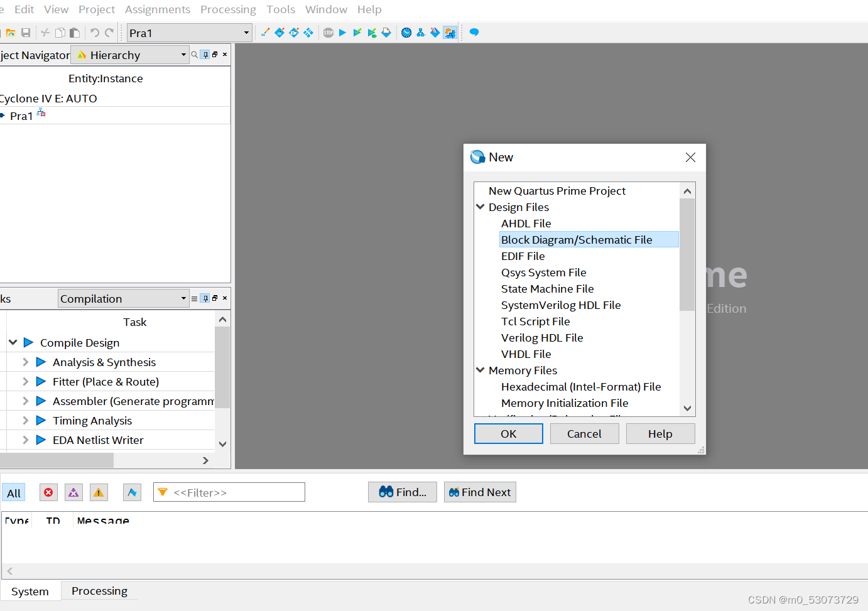
Task: Collapse Memory Files group in New dialog
Action: pos(480,370)
